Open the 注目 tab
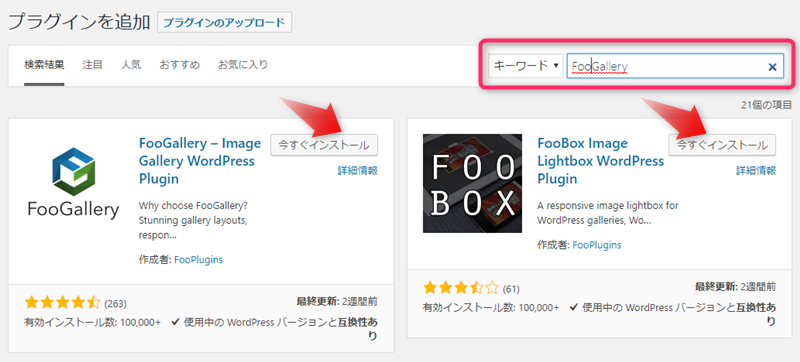 pos(92,65)
